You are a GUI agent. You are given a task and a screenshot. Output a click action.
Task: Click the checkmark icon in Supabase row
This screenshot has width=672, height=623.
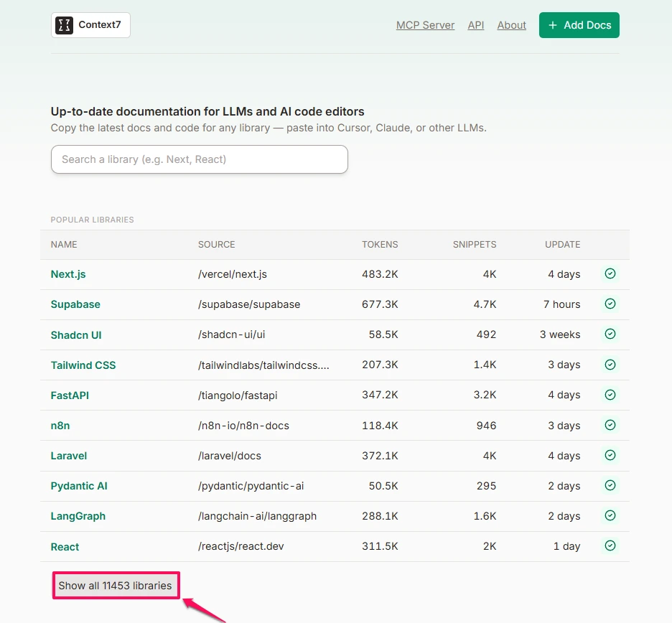610,304
